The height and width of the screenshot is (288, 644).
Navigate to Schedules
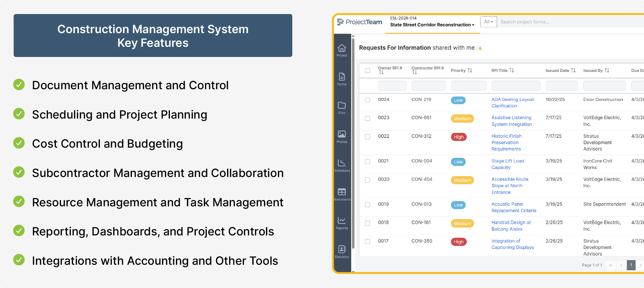point(342,165)
